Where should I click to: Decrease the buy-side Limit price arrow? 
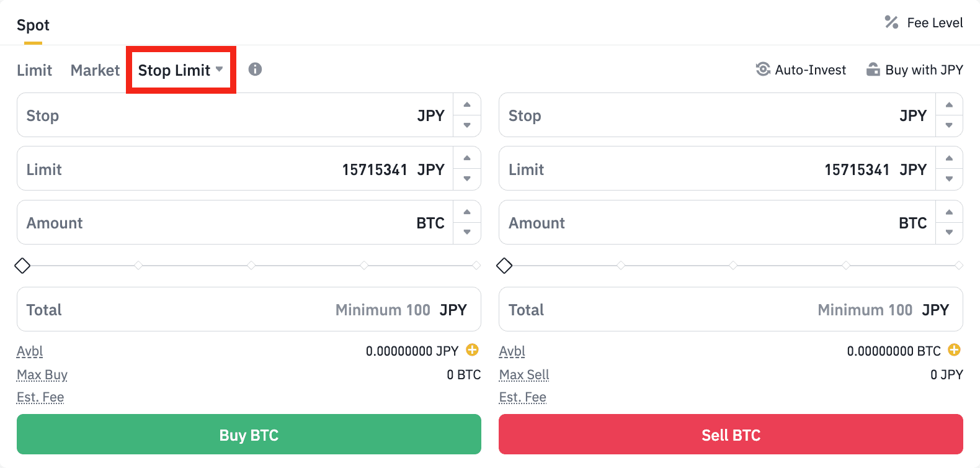467,179
